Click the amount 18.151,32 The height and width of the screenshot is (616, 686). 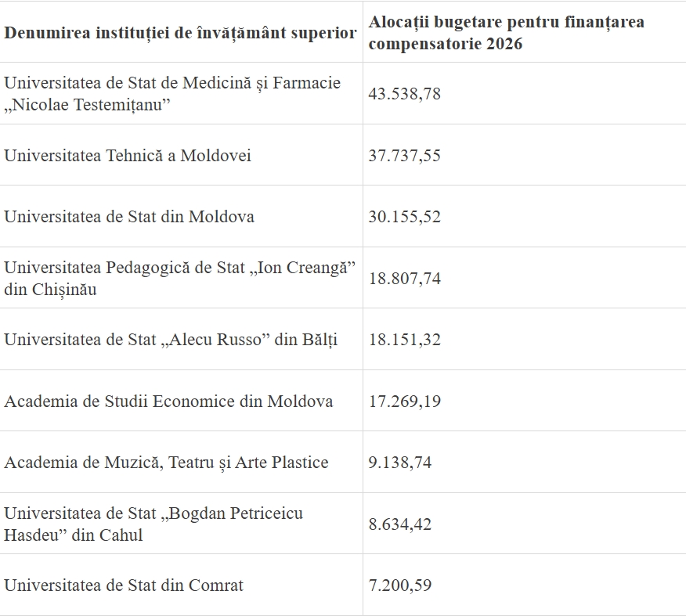pyautogui.click(x=405, y=340)
